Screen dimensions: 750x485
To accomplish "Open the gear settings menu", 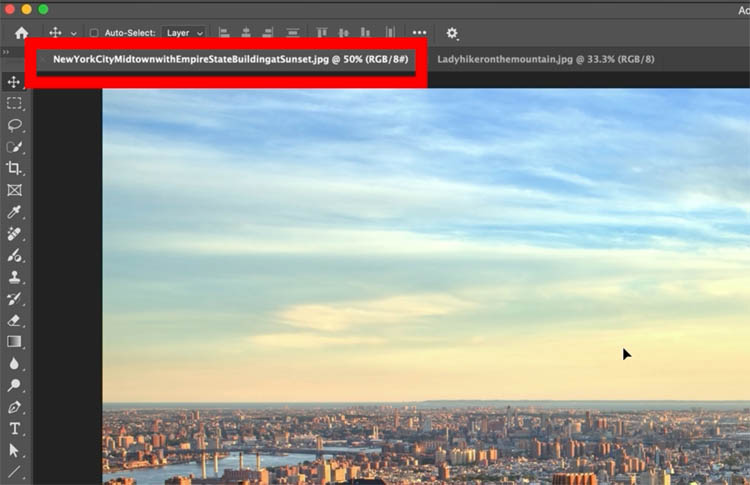I will point(452,33).
